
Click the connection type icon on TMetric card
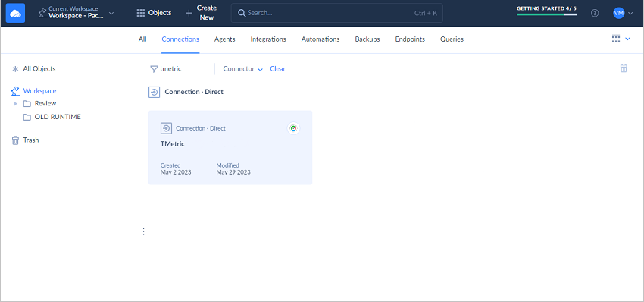tap(166, 128)
